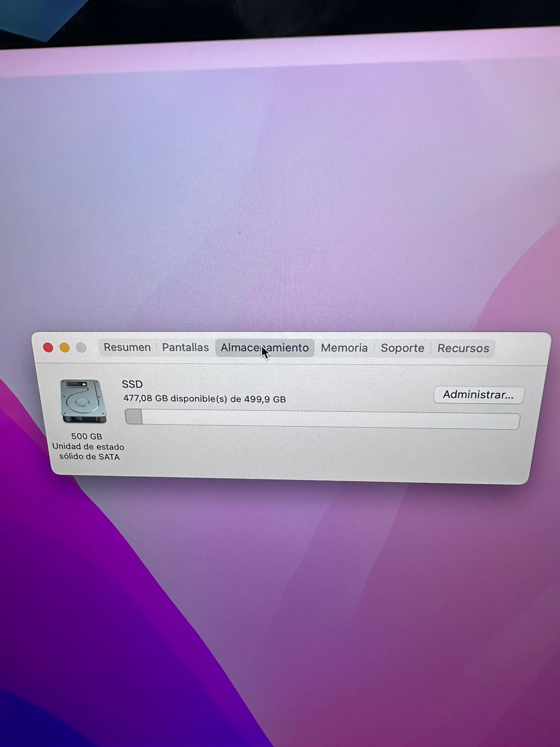
Task: Click the free space portion of storage bar
Action: coord(327,420)
